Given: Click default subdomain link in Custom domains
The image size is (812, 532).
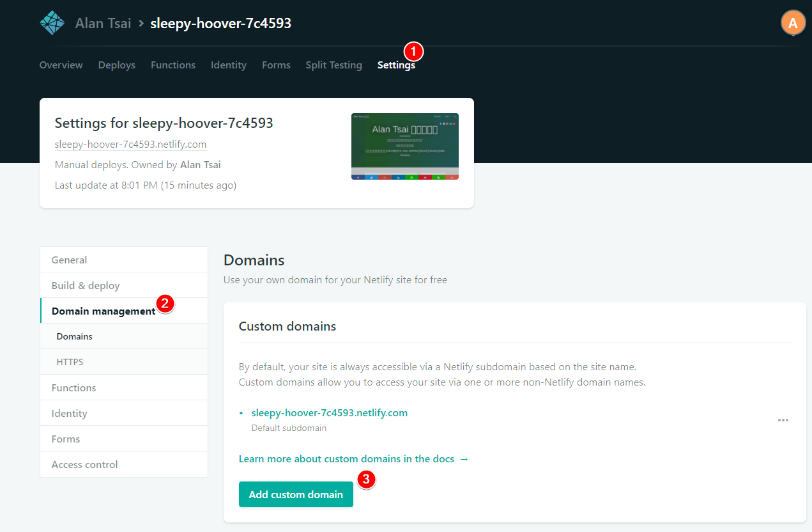Looking at the screenshot, I should click(329, 413).
